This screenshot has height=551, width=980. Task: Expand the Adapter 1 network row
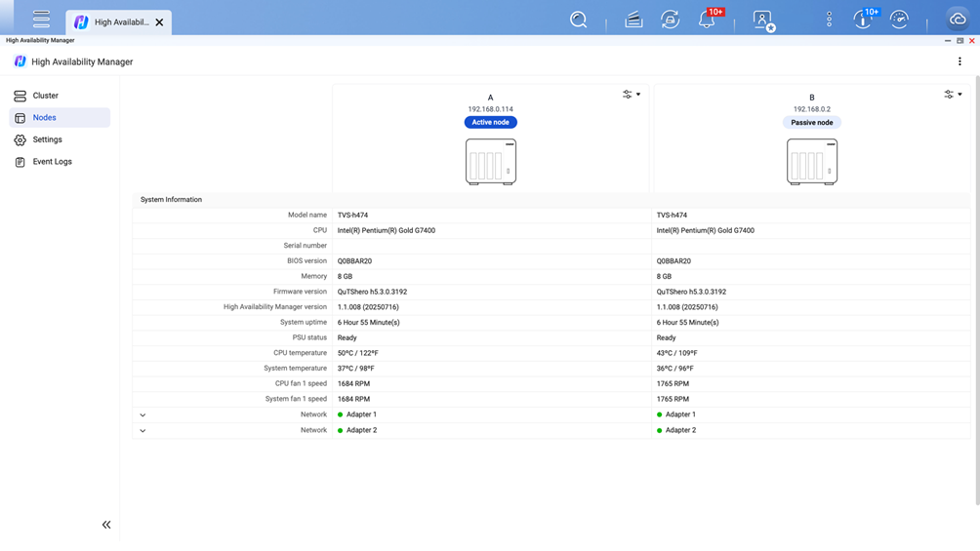tap(143, 414)
